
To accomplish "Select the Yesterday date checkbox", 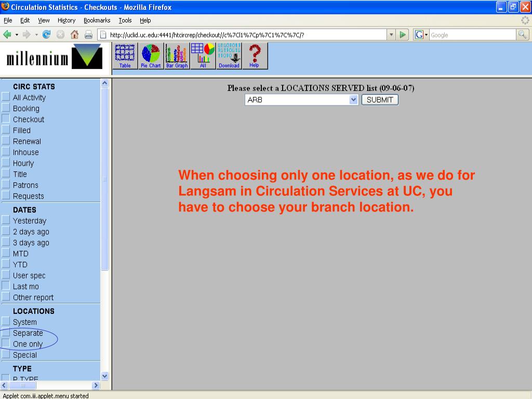I will [6, 220].
